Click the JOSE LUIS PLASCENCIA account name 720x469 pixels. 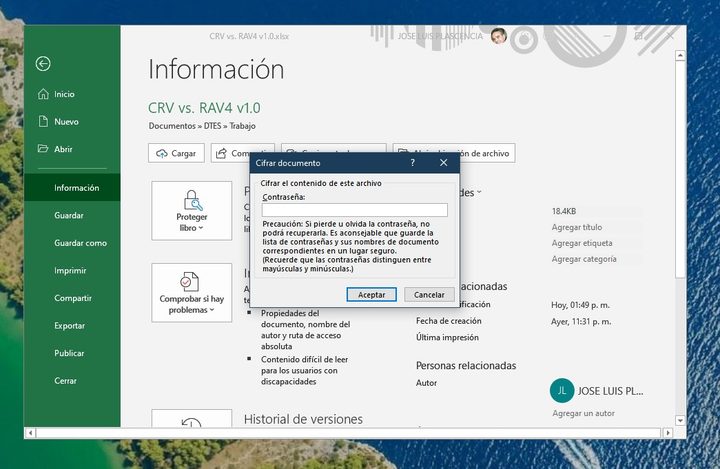pyautogui.click(x=440, y=36)
